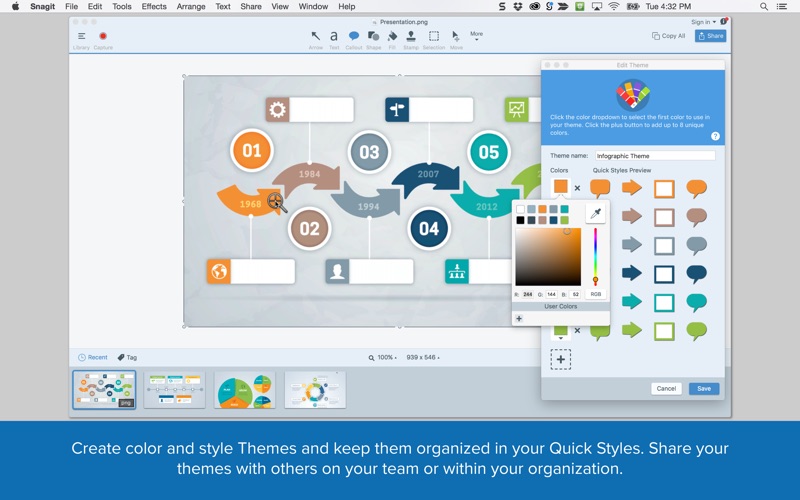Click the navy arrow quick style
Screen dimensions: 800x500
pyautogui.click(x=632, y=273)
